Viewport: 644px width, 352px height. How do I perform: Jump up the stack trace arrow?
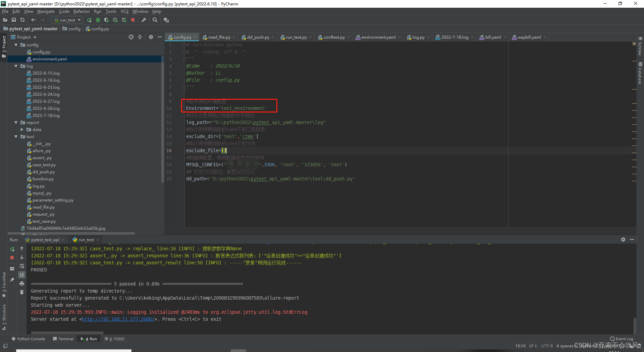pyautogui.click(x=22, y=249)
